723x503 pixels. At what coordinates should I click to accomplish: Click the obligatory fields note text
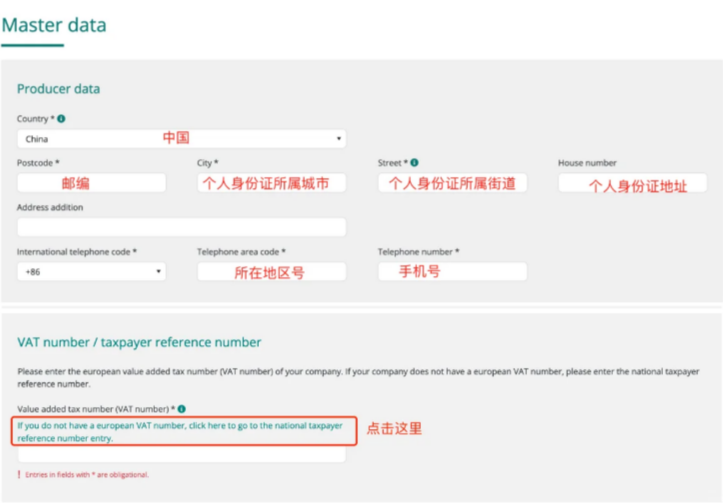click(87, 474)
